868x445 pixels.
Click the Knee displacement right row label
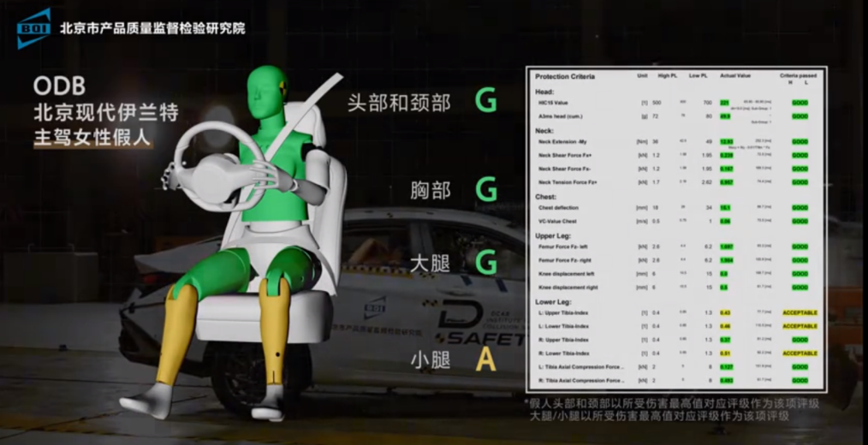pyautogui.click(x=568, y=288)
